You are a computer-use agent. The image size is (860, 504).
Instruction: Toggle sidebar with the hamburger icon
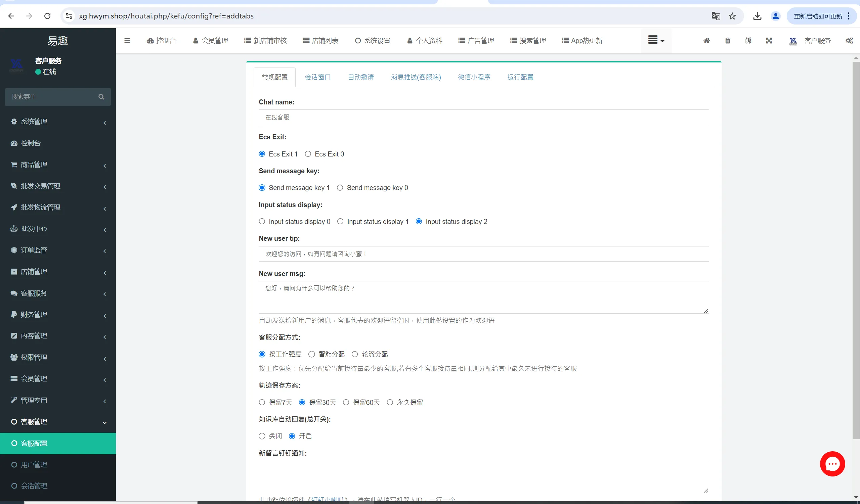[127, 41]
